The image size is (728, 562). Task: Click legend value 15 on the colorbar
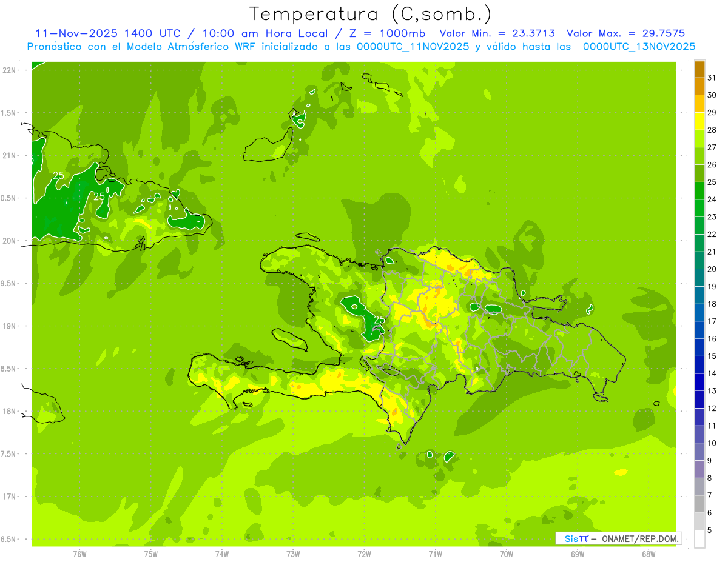(712, 356)
